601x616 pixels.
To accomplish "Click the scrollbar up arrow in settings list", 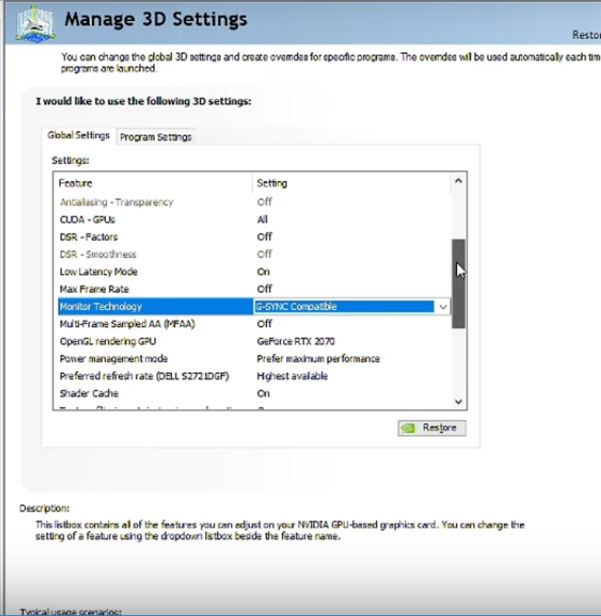I will 458,181.
